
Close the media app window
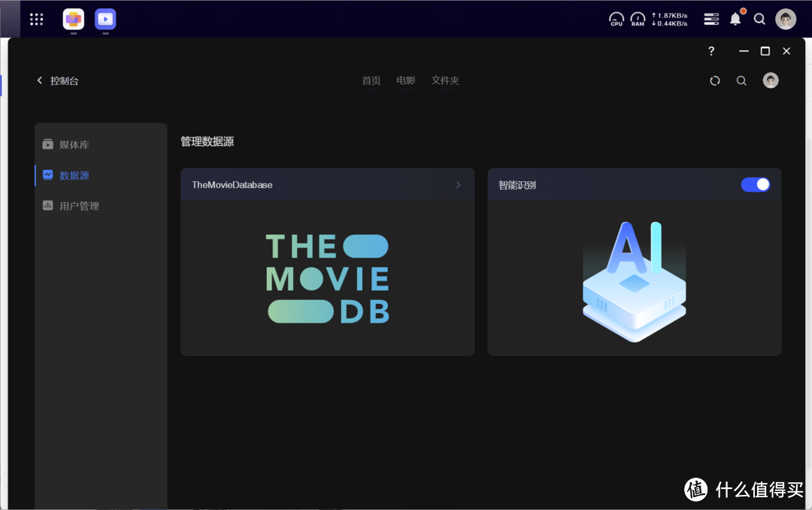pos(786,51)
